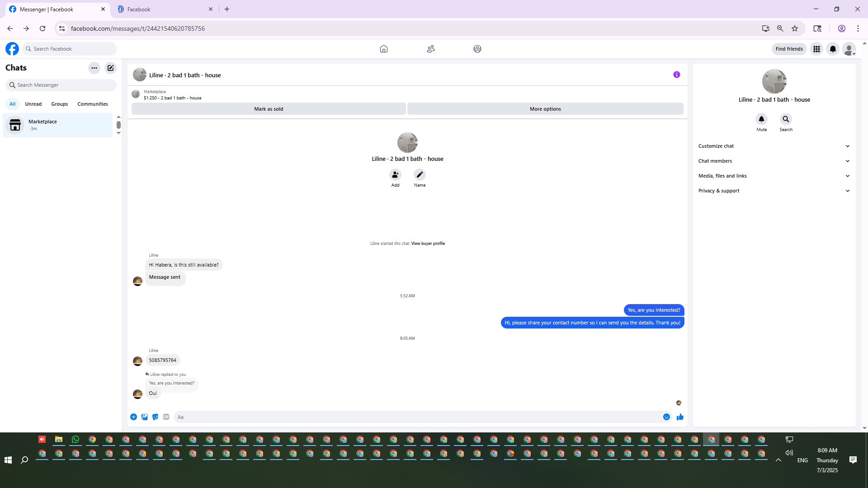This screenshot has height=488, width=868.
Task: Attach a photo using the image icon
Action: click(x=144, y=417)
